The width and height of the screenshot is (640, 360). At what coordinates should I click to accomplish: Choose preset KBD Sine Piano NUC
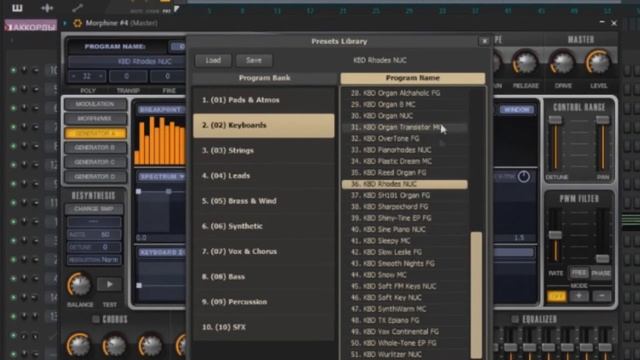click(x=404, y=230)
